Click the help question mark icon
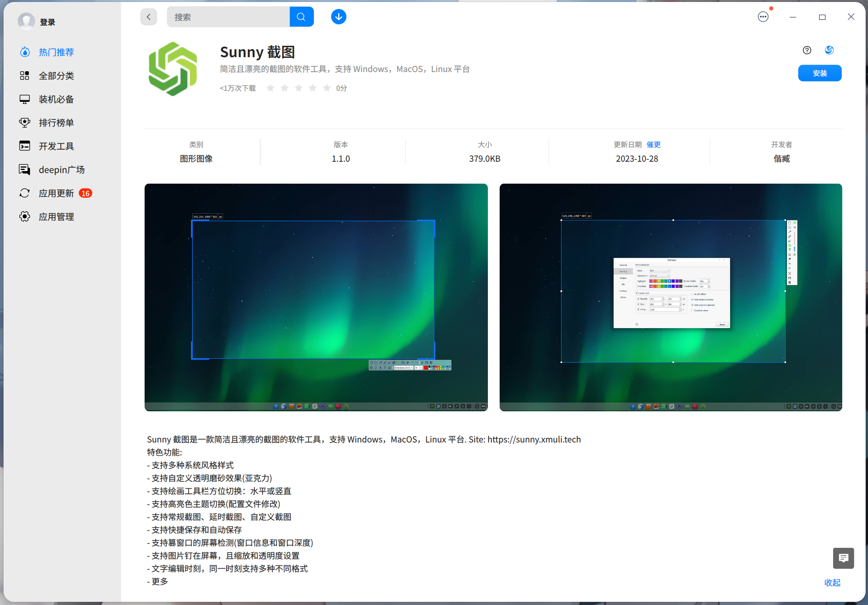 point(806,50)
